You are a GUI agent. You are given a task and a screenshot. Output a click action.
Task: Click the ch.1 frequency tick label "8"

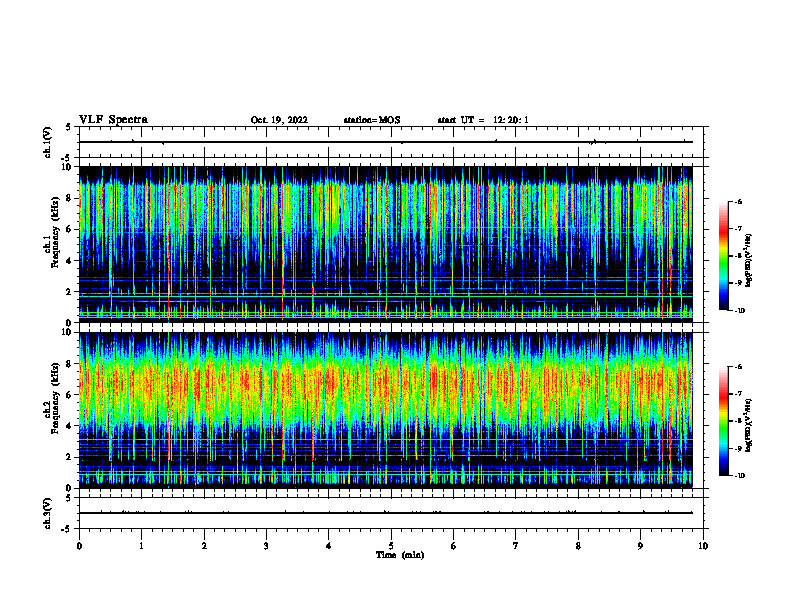(x=69, y=198)
